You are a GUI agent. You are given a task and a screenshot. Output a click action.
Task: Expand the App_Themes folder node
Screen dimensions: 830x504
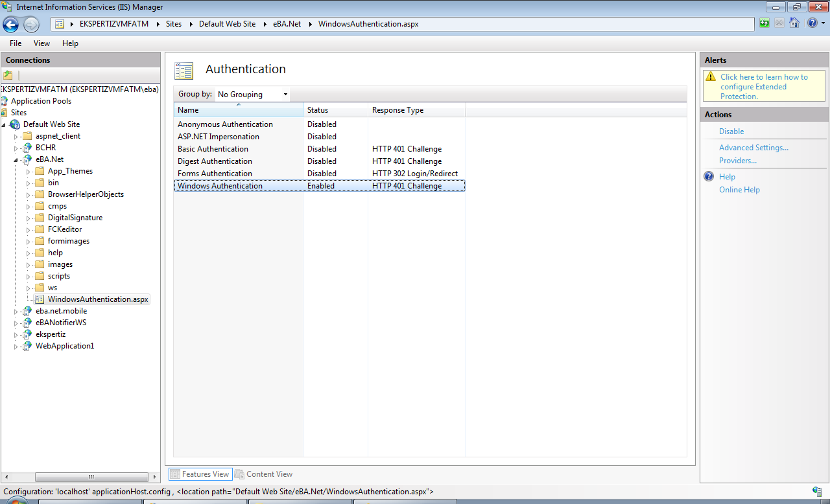[29, 171]
